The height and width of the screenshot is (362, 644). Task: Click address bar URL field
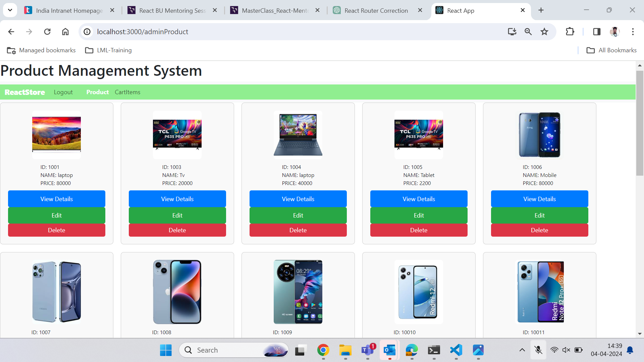pyautogui.click(x=143, y=32)
